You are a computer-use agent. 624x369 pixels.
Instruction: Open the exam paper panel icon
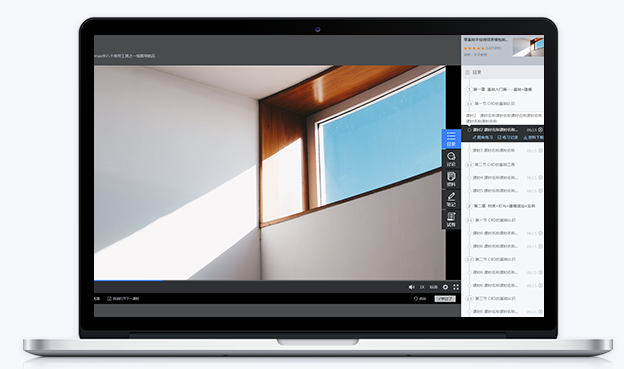pos(451,219)
